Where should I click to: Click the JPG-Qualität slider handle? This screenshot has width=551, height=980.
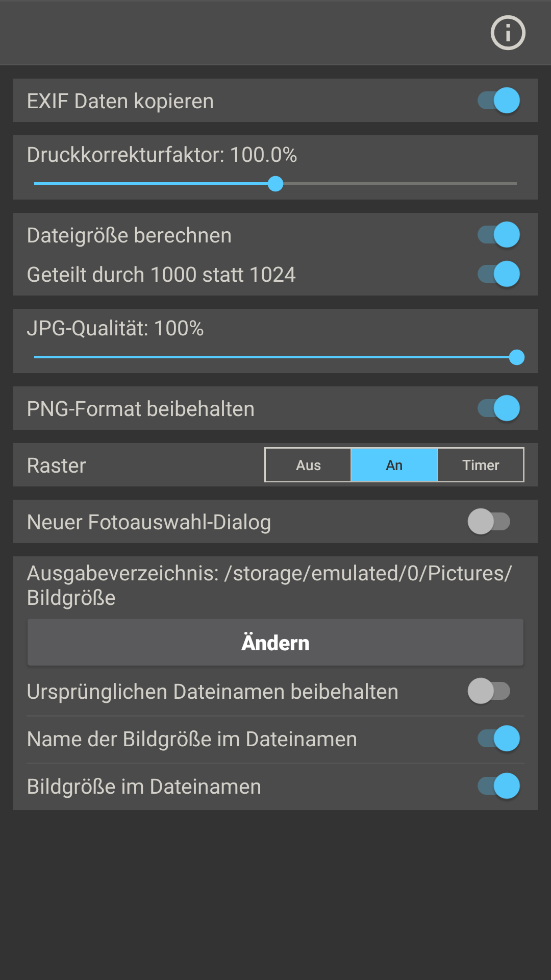click(517, 357)
